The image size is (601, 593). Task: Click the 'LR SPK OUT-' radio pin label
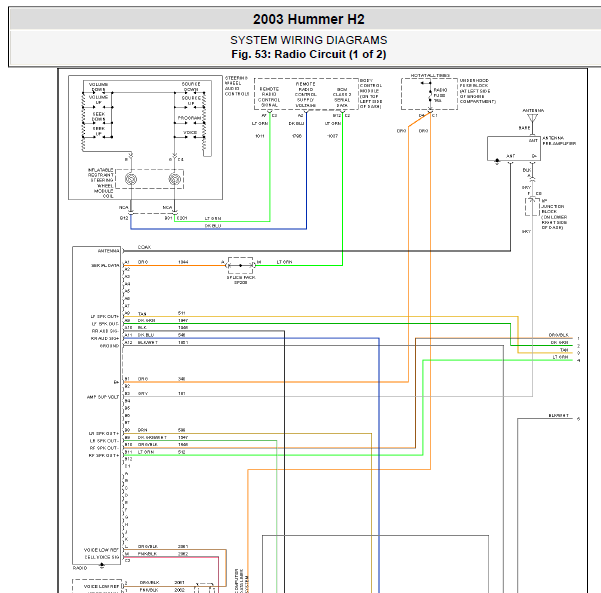coord(104,441)
